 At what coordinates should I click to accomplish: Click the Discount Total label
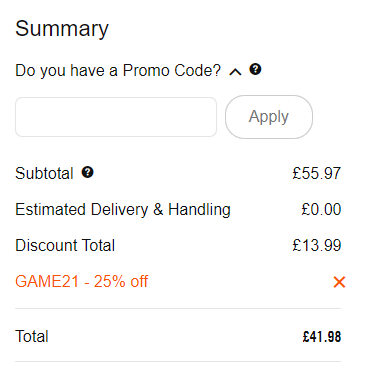point(65,245)
